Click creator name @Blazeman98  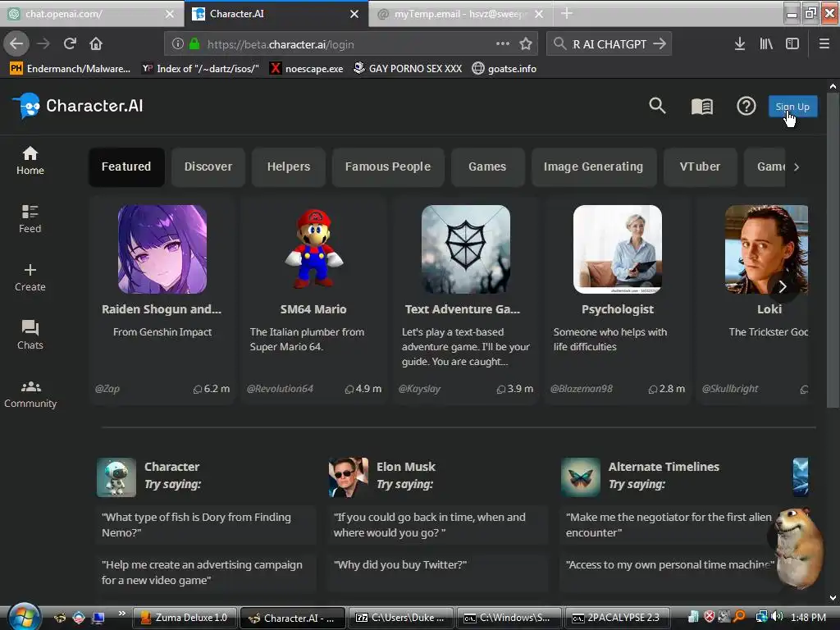(x=582, y=389)
